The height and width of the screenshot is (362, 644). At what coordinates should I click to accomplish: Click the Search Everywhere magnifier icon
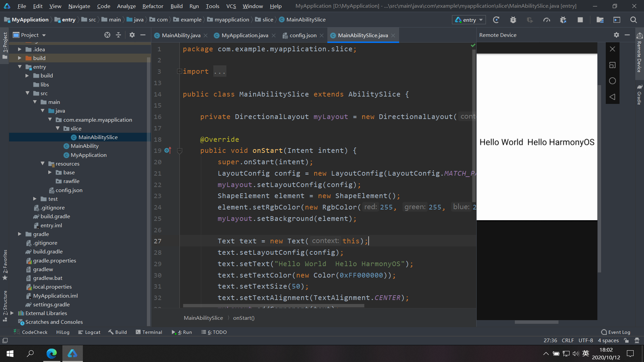point(634,20)
